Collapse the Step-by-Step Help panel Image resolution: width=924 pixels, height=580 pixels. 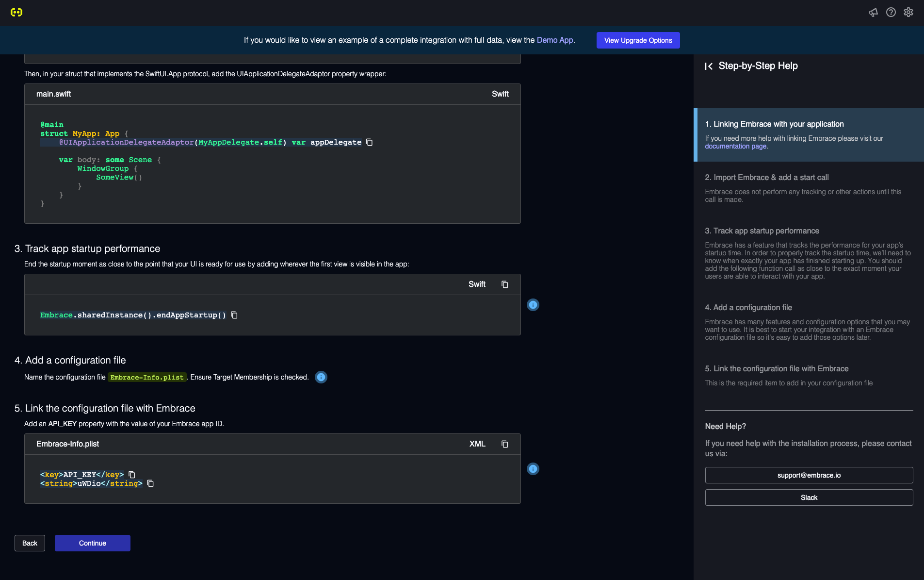click(x=709, y=66)
